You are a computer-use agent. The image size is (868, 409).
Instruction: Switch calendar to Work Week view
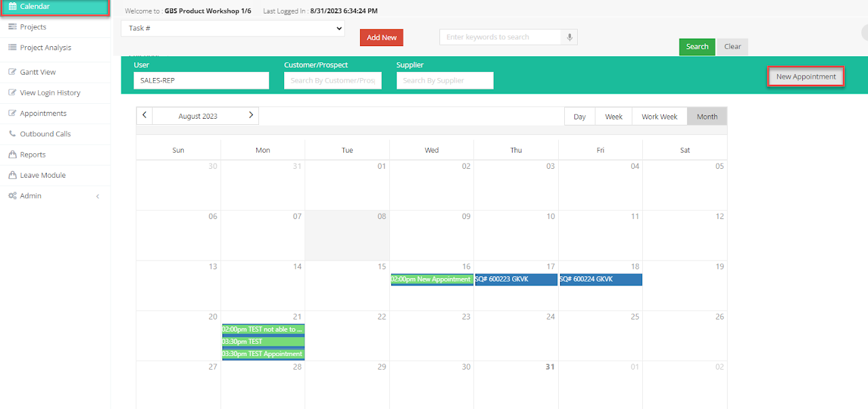(659, 117)
